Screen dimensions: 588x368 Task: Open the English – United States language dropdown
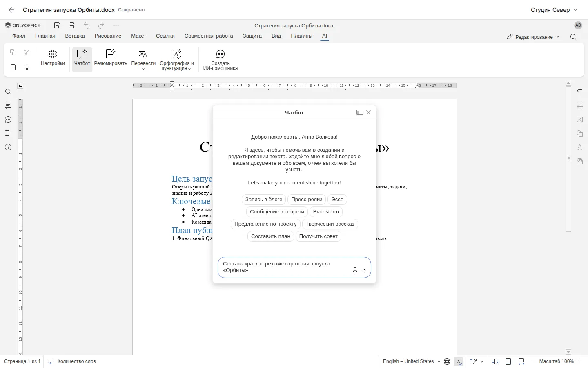tap(411, 361)
